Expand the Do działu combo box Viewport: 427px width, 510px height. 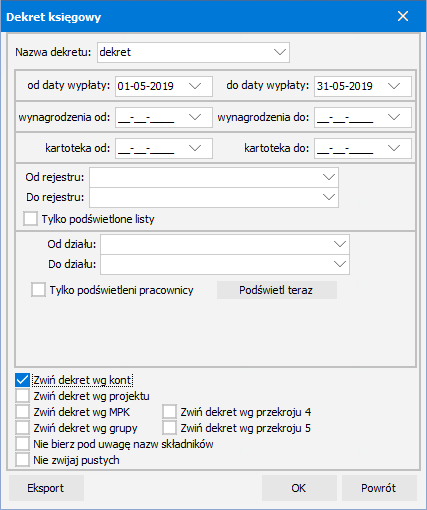point(340,264)
